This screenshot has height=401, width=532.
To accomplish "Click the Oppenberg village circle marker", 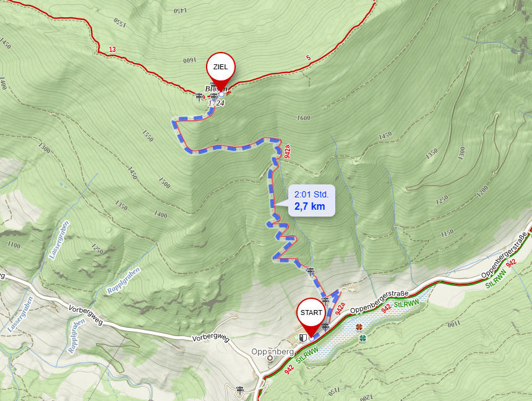I will (x=270, y=358).
